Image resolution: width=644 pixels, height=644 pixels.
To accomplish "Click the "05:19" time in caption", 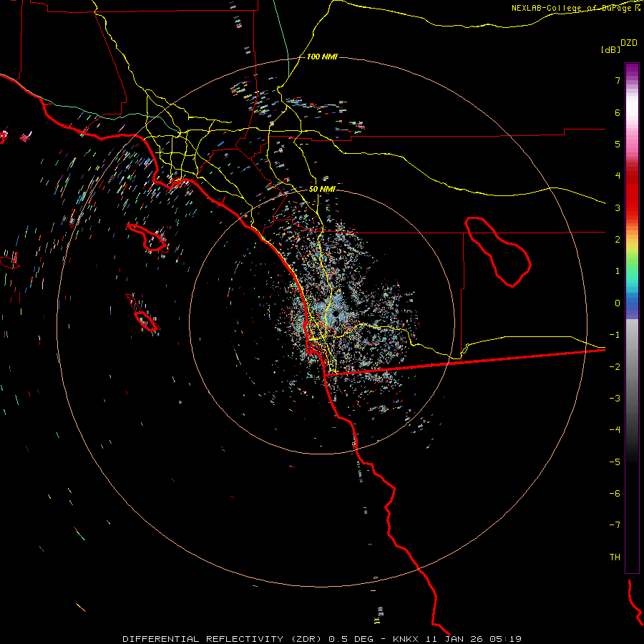I will [x=506, y=639].
